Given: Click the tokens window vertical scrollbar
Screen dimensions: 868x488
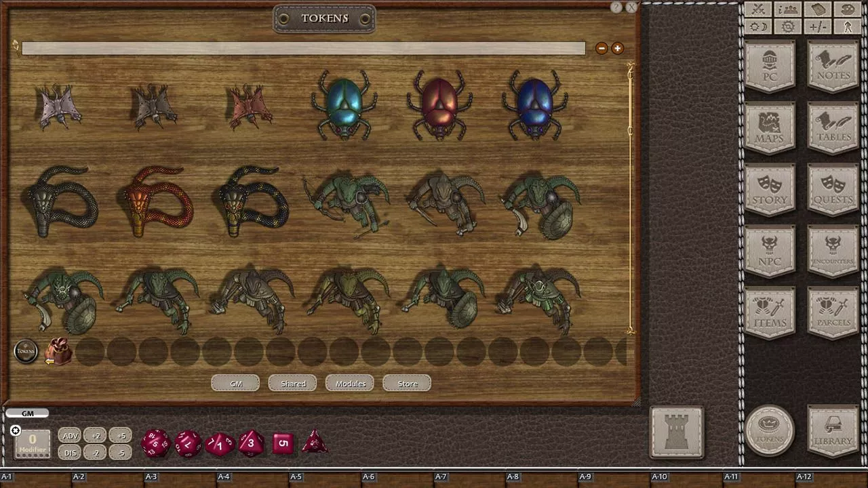Looking at the screenshot, I should [x=631, y=200].
